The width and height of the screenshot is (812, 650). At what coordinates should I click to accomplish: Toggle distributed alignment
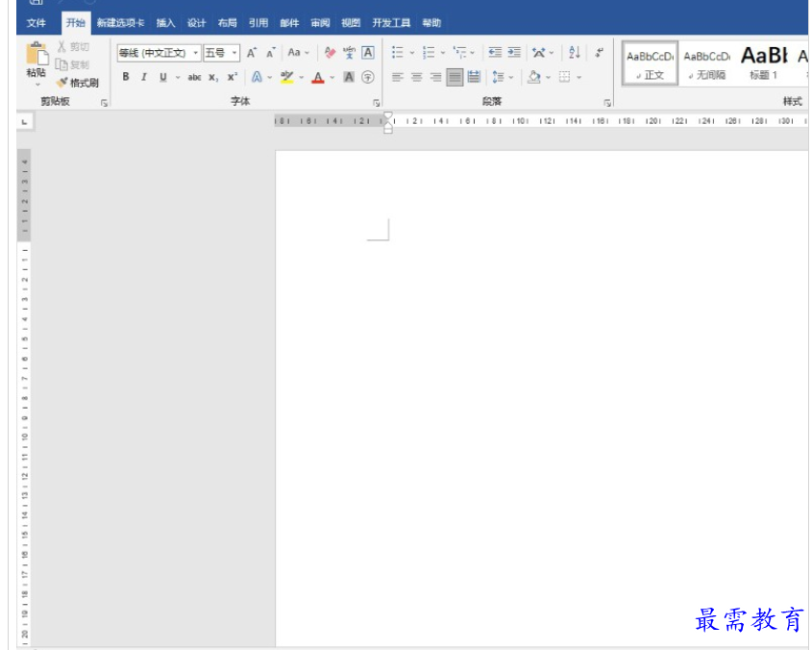[x=474, y=77]
